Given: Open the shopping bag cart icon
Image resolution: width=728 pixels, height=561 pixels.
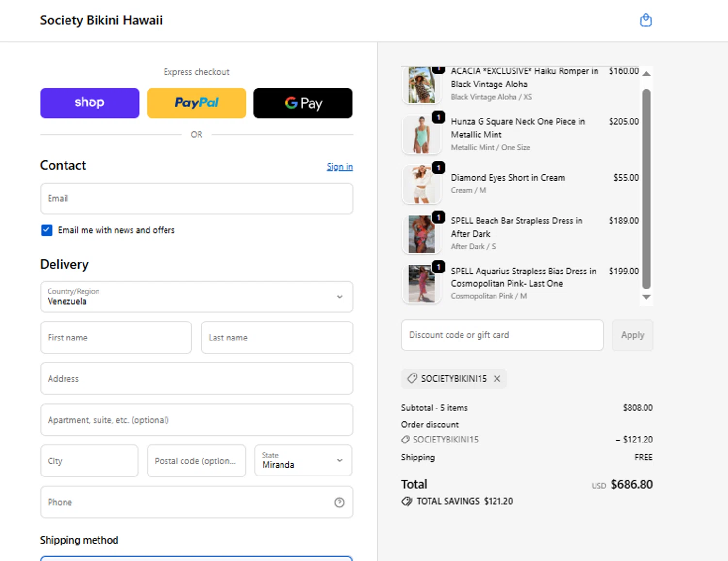Looking at the screenshot, I should coord(645,20).
